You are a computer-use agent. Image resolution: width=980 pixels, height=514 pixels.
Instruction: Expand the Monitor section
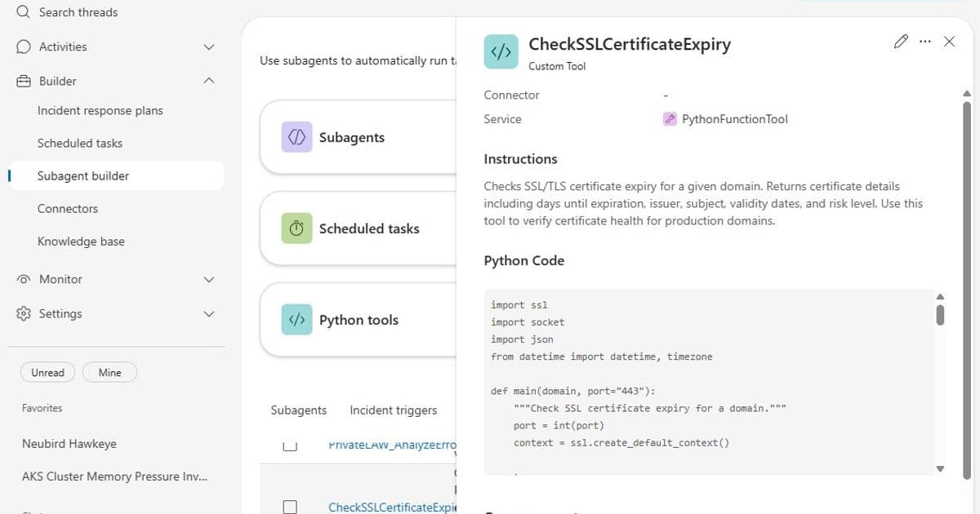click(x=209, y=279)
